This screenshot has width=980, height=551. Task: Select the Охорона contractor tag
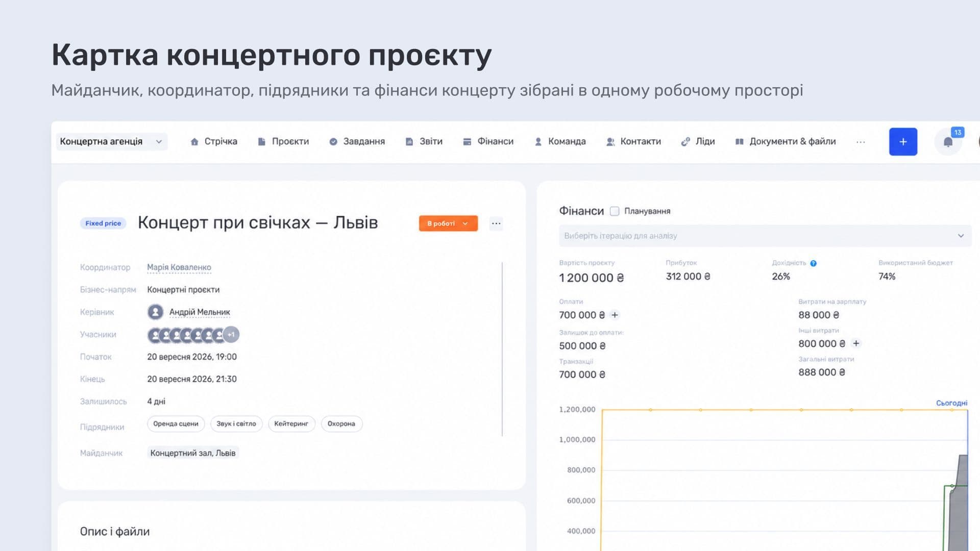click(x=341, y=424)
